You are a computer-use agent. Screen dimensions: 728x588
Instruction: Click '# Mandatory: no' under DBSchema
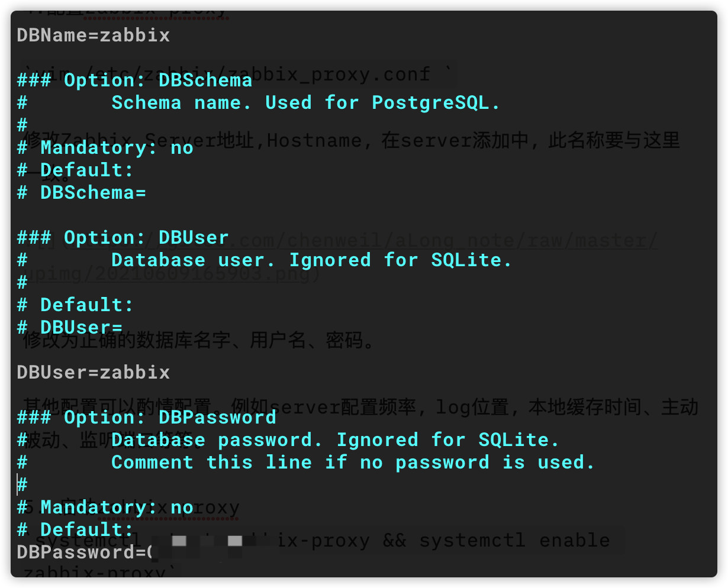point(105,148)
